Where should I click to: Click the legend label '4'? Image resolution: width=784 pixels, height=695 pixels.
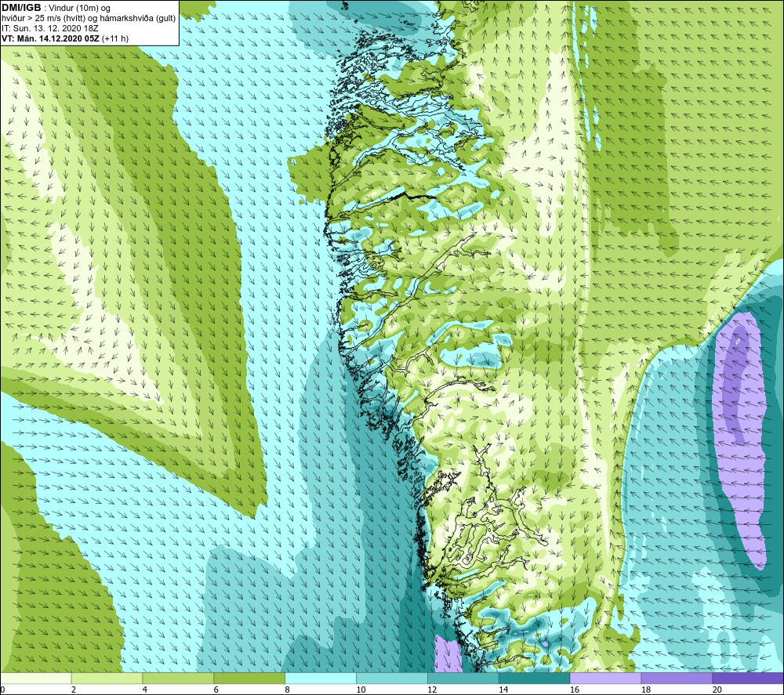(x=145, y=690)
